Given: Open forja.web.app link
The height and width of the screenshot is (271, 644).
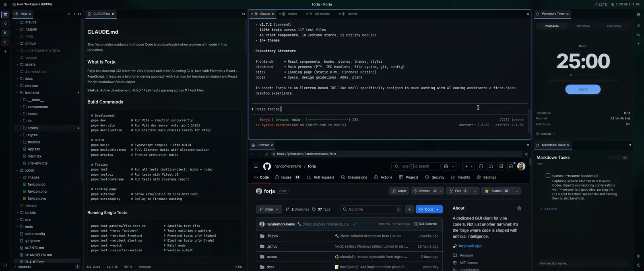Looking at the screenshot, I should (470, 246).
